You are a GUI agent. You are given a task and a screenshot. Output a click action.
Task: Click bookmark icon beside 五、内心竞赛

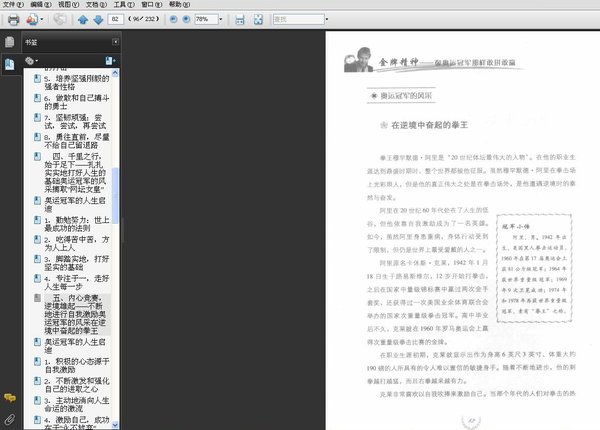[x=37, y=298]
